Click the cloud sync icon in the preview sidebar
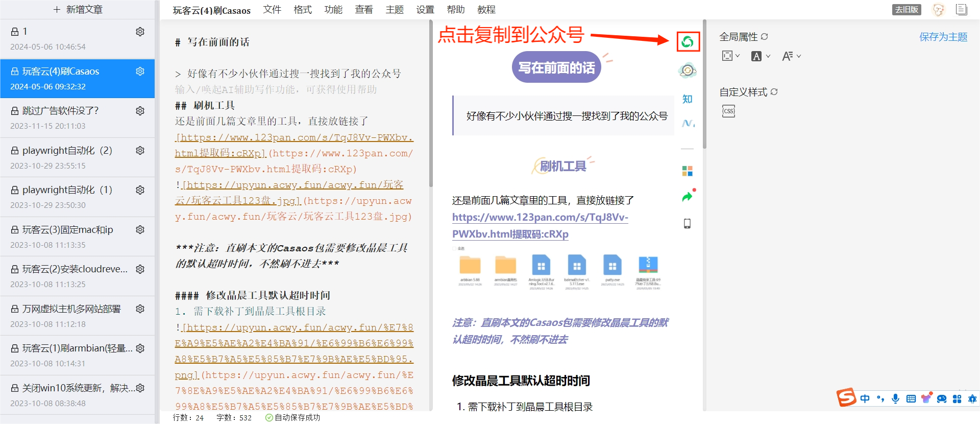The image size is (980, 424). [x=688, y=70]
